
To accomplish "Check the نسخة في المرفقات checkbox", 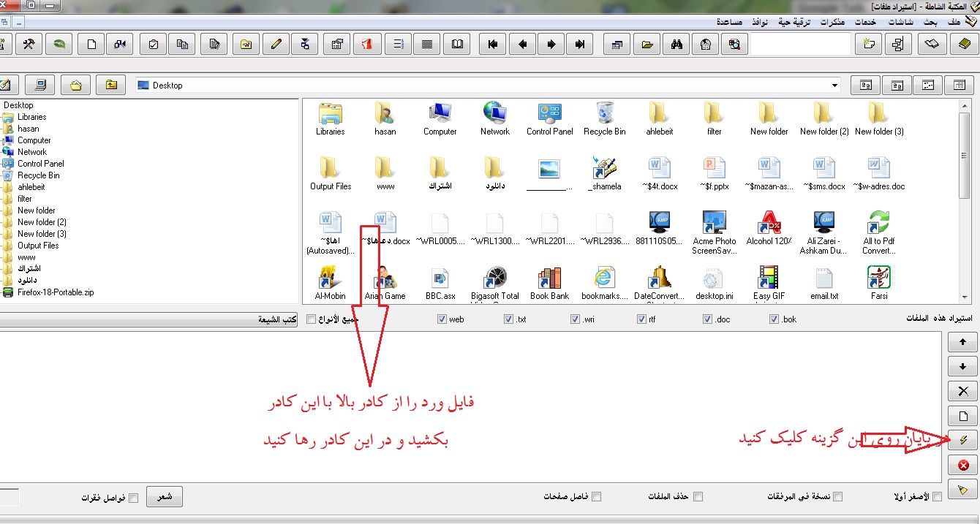I will pyautogui.click(x=838, y=497).
